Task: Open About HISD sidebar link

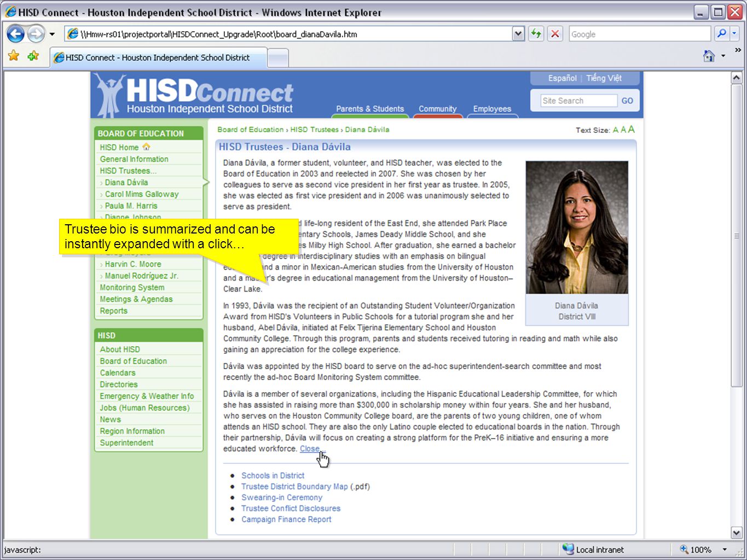Action: click(120, 349)
